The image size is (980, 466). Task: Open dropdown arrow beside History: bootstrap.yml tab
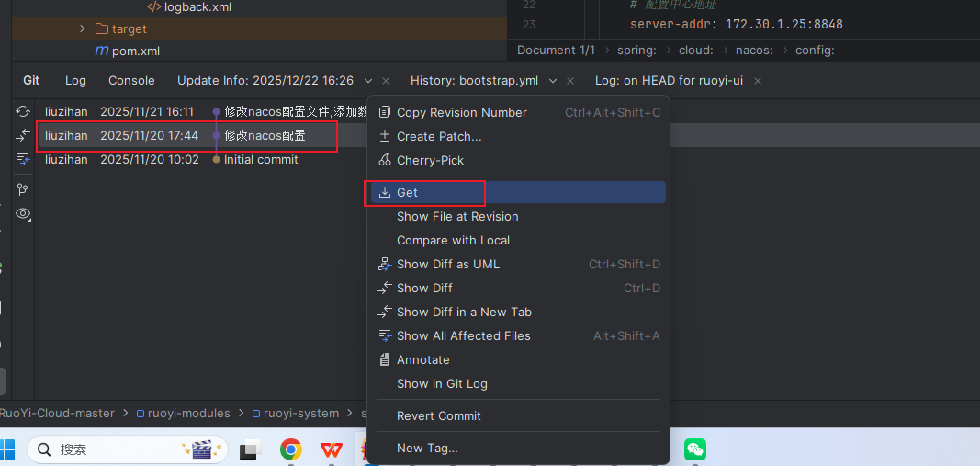(553, 81)
